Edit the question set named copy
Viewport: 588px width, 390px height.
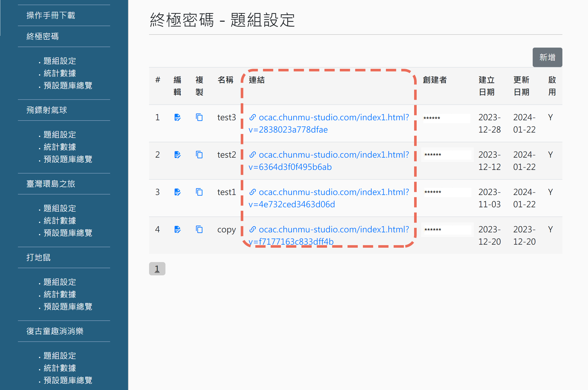[177, 229]
